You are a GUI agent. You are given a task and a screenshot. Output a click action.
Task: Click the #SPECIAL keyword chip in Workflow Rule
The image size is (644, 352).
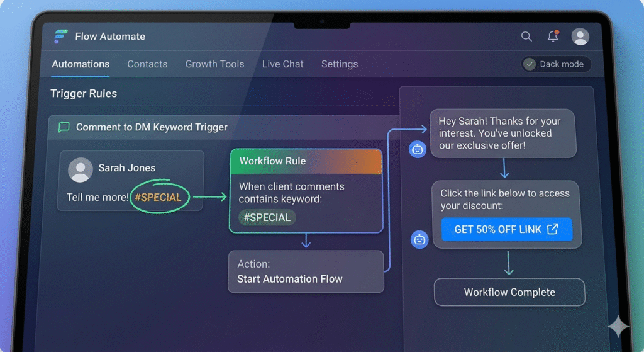pyautogui.click(x=267, y=217)
